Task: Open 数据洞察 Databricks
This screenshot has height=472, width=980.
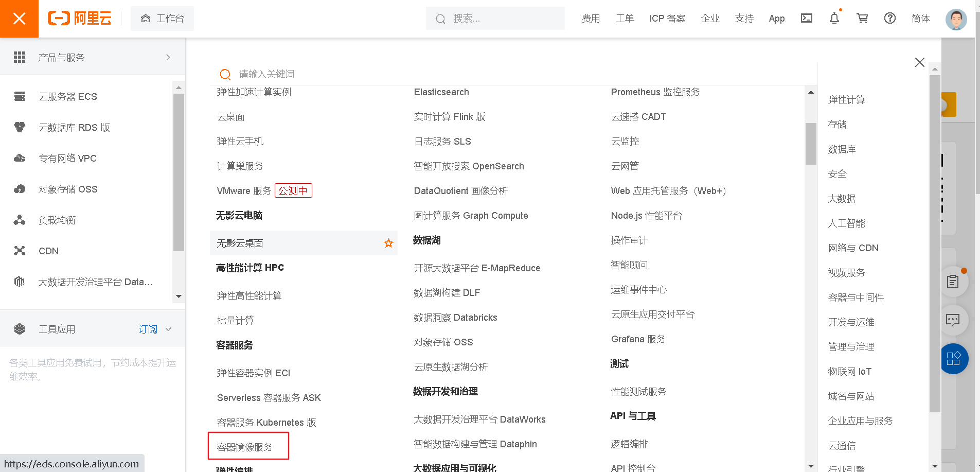Action: [x=455, y=317]
